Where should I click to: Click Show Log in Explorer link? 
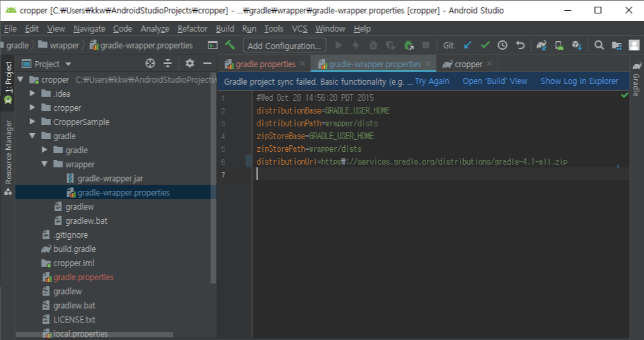pos(579,81)
